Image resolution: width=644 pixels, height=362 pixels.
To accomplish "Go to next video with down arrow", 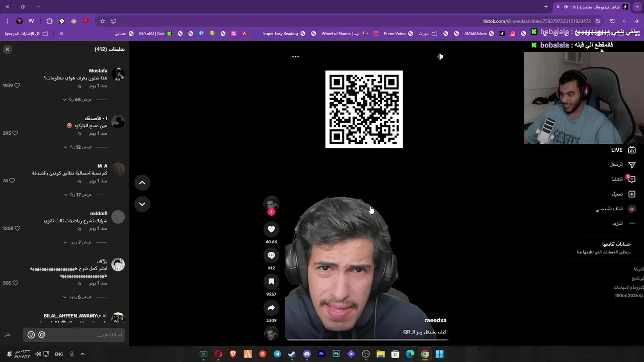I will click(x=142, y=204).
